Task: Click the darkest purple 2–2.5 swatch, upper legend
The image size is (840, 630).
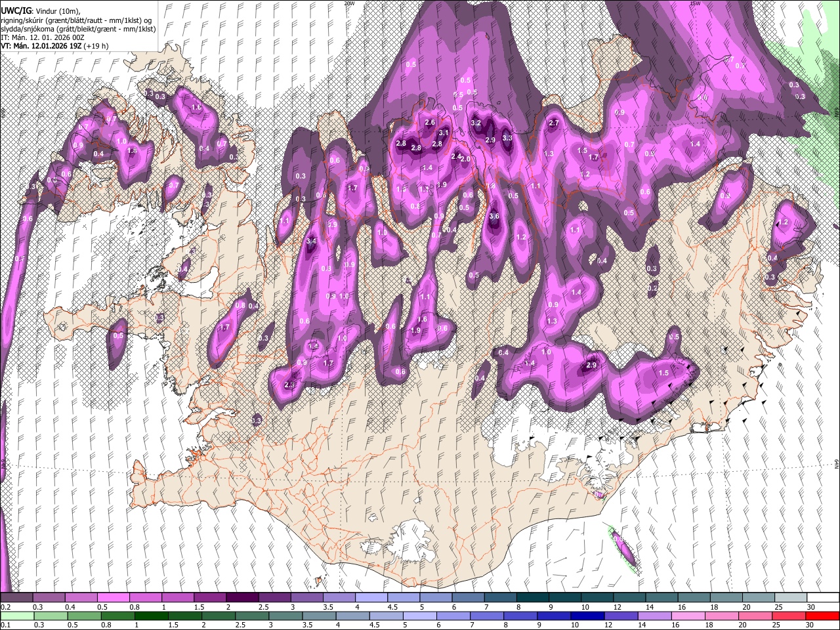Action: [x=241, y=598]
